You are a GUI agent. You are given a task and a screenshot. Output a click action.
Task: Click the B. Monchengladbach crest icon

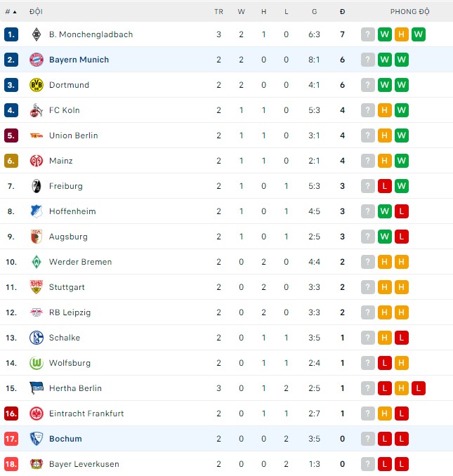(37, 34)
